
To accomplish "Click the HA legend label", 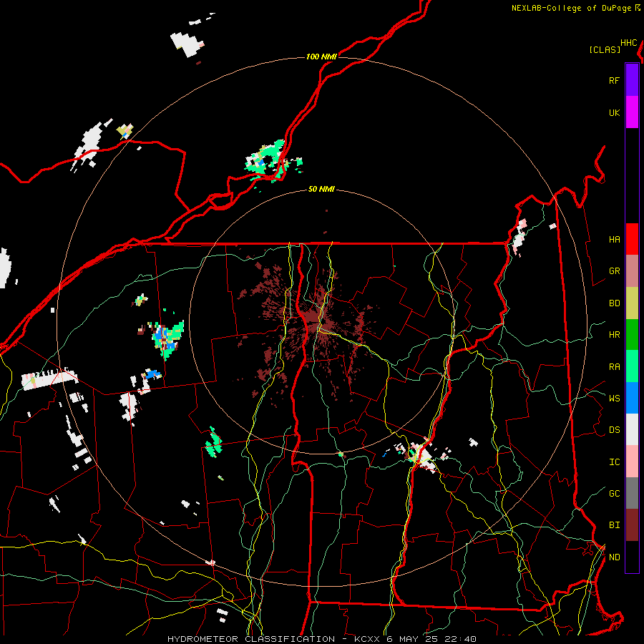I will [x=614, y=239].
